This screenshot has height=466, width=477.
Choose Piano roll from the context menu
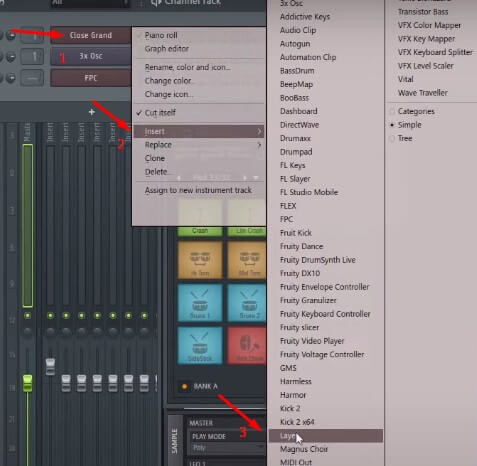[161, 35]
